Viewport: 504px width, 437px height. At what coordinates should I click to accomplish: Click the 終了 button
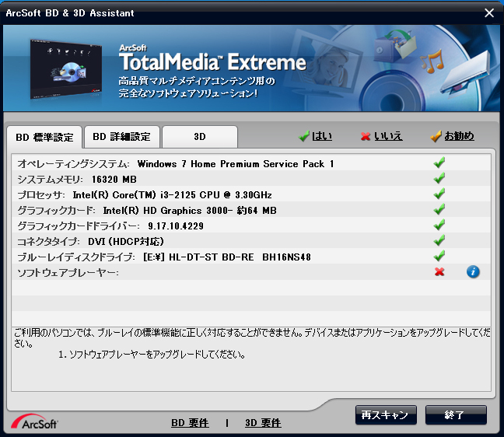coord(456,414)
